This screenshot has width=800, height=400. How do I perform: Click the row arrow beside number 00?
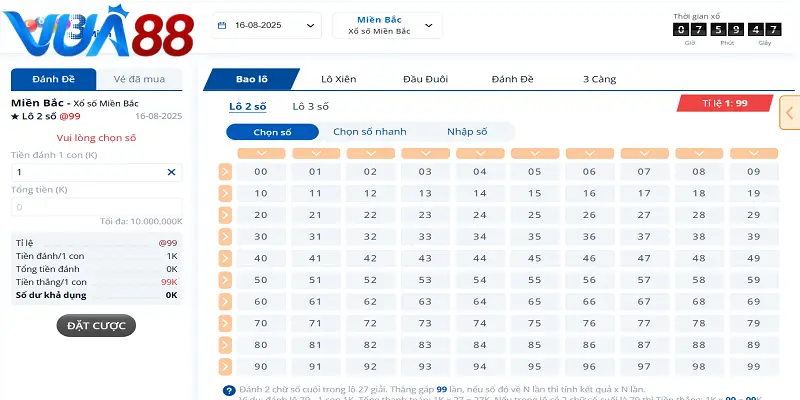point(225,172)
